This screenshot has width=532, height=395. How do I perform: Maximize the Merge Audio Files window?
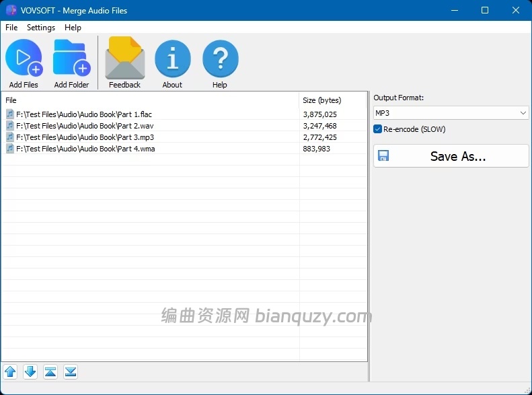(x=485, y=10)
